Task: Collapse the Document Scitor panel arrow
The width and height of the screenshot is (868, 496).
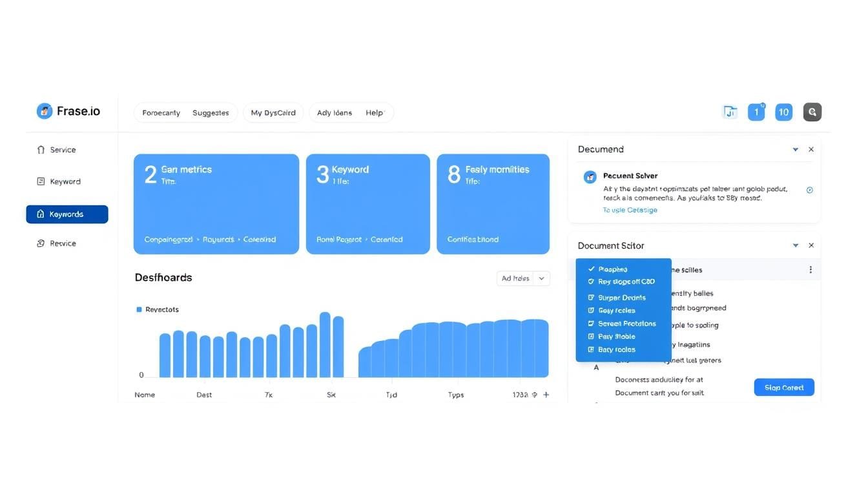Action: (x=796, y=246)
